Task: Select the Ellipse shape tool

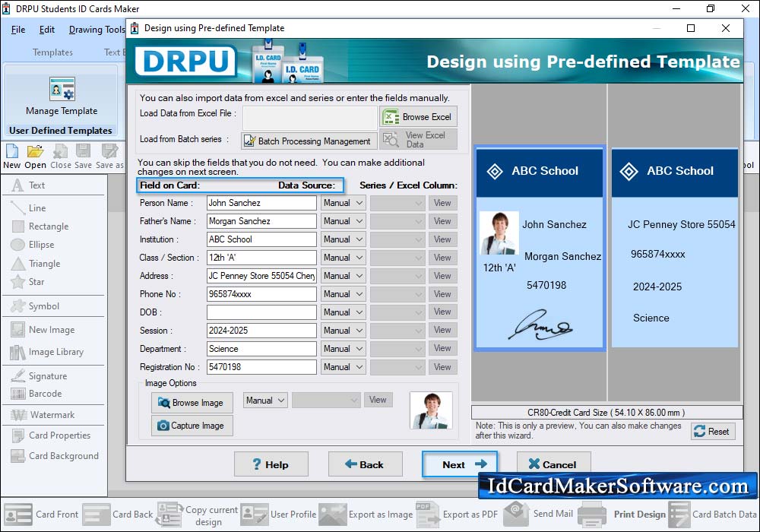Action: [x=33, y=245]
